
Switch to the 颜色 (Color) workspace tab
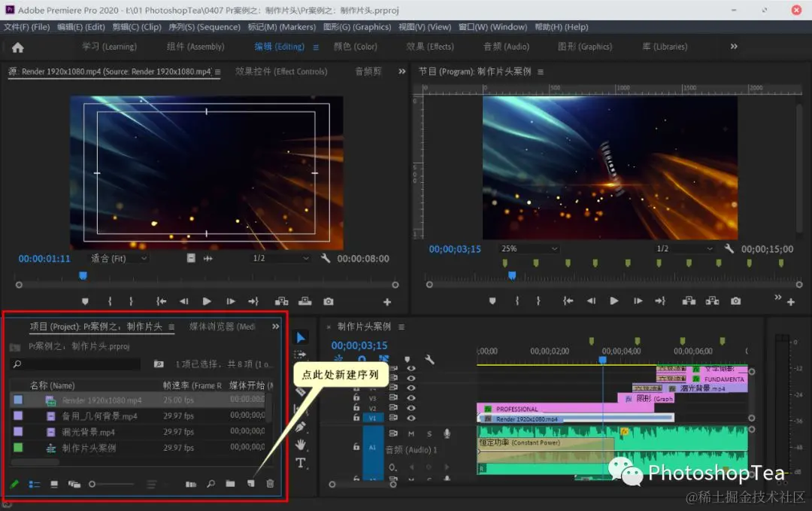pos(356,47)
